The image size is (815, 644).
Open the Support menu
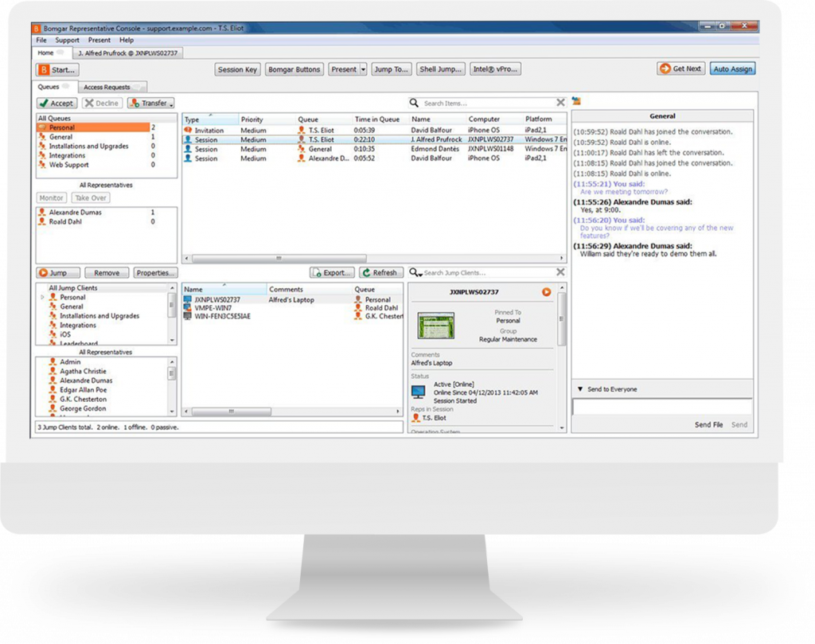[67, 40]
